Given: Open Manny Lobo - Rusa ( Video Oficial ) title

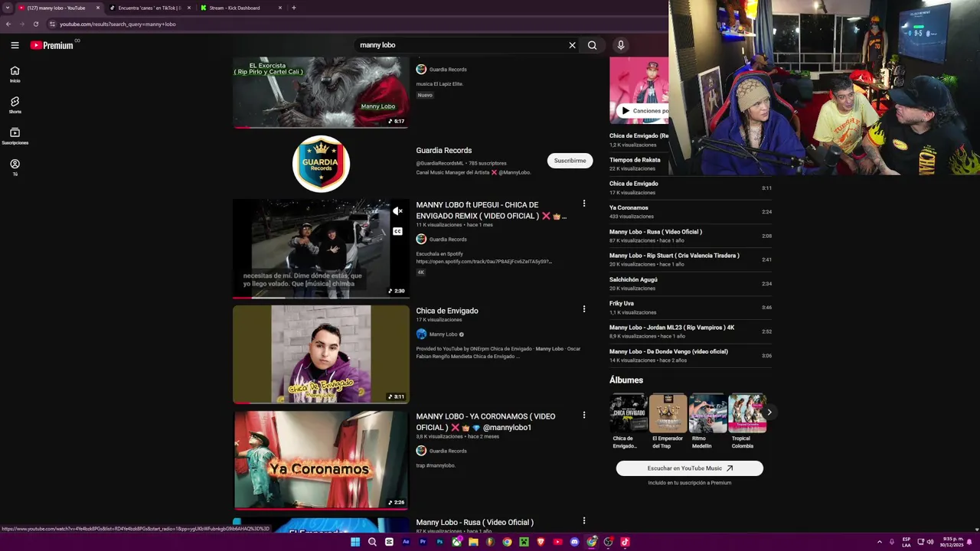Looking at the screenshot, I should click(x=475, y=522).
